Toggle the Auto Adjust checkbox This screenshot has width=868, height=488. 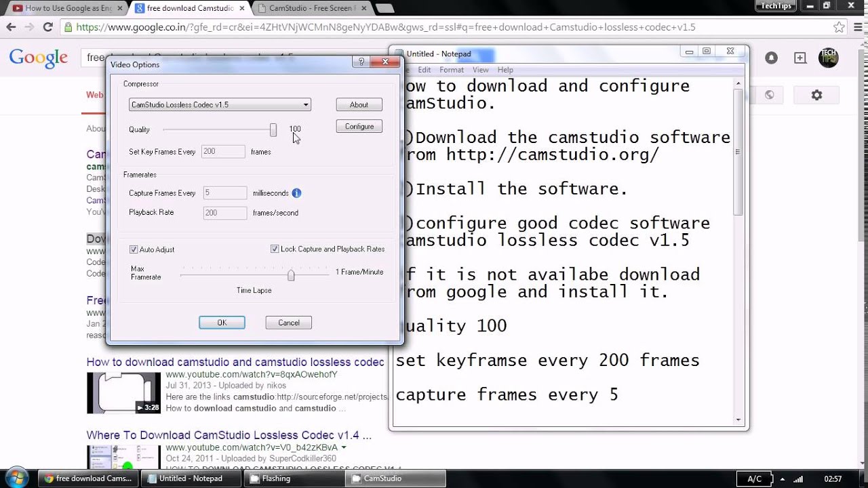click(x=134, y=249)
